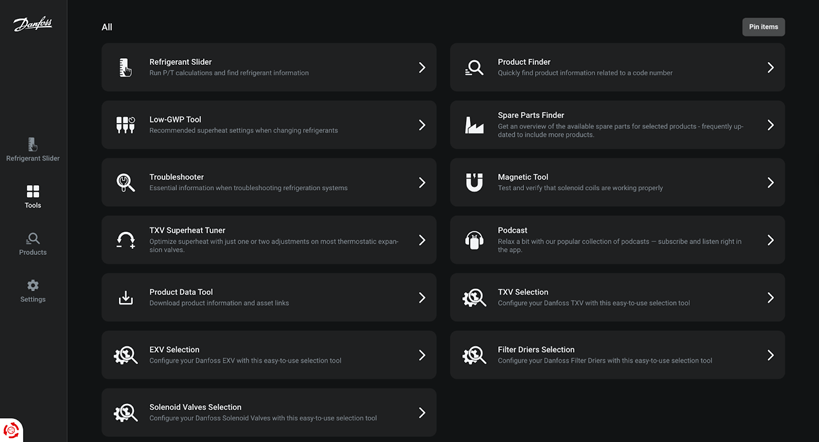Click the Refrigerant Slider ruler icon

[125, 68]
